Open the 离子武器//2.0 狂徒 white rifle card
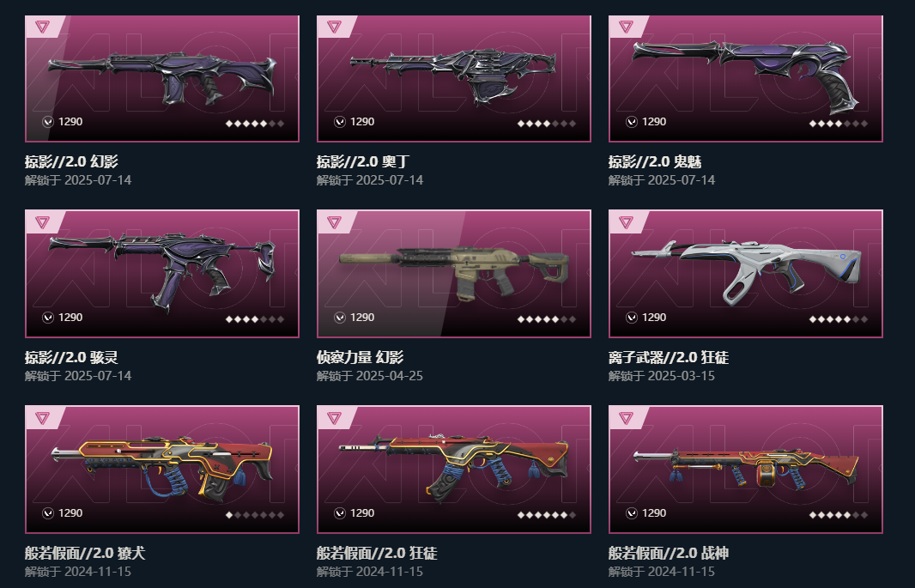Image resolution: width=915 pixels, height=588 pixels. pyautogui.click(x=746, y=274)
